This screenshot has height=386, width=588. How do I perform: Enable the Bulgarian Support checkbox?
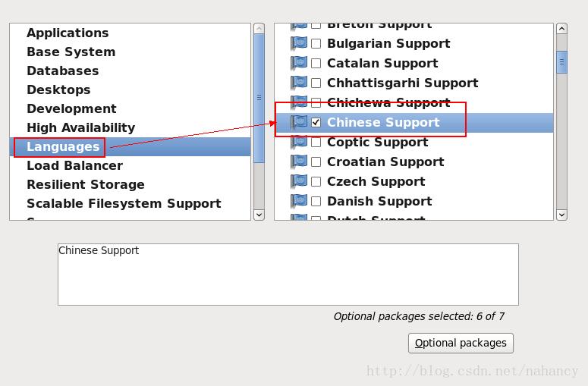pyautogui.click(x=316, y=44)
